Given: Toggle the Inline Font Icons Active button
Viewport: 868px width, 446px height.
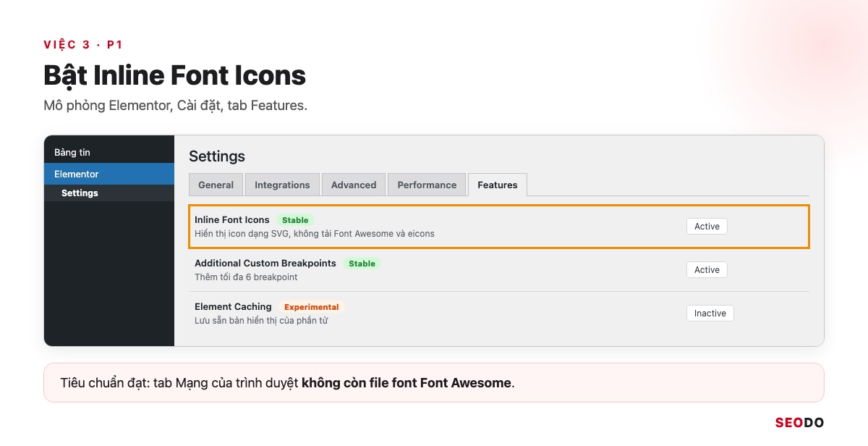Looking at the screenshot, I should [x=707, y=227].
